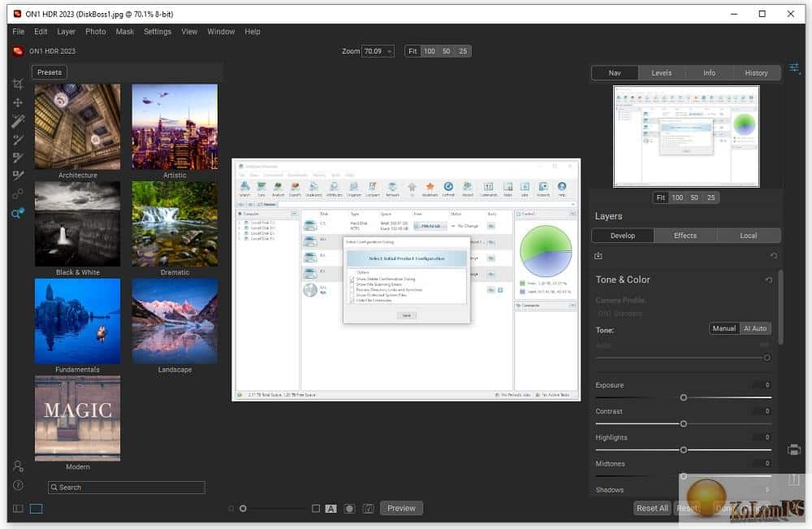Switch to single image view icon
Viewport: 812px width, 529px height.
37,509
